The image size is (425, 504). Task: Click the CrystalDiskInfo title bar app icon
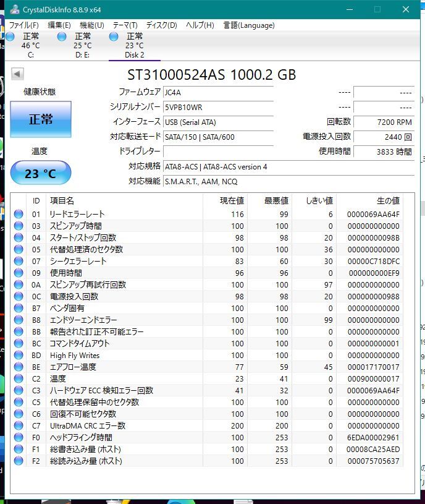[14, 10]
